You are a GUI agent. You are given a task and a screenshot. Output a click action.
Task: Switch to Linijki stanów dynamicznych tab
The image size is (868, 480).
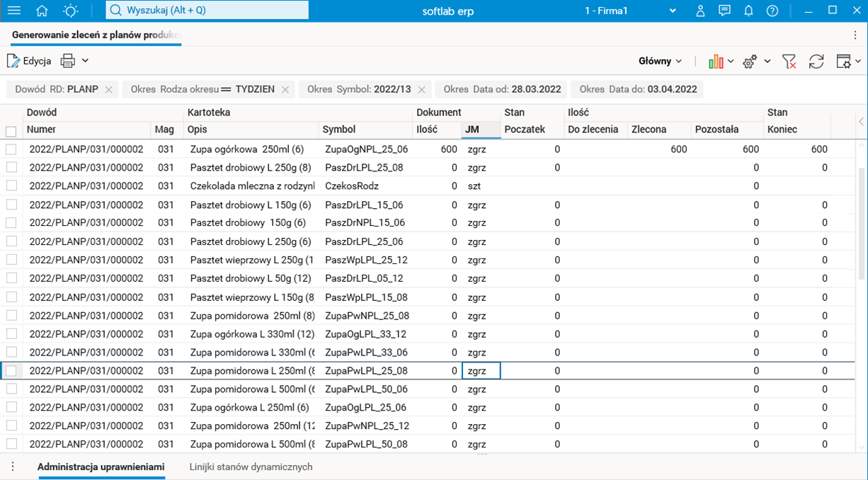pos(251,467)
